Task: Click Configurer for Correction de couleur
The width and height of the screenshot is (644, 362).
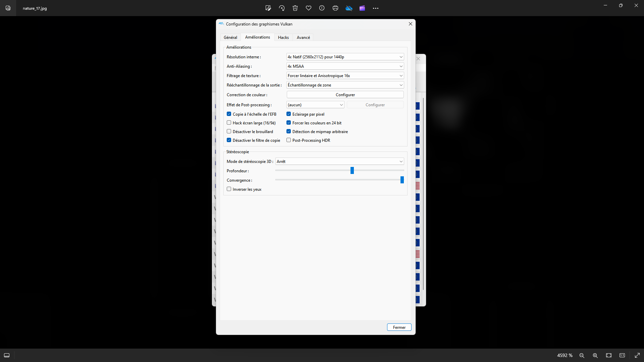Action: (345, 95)
